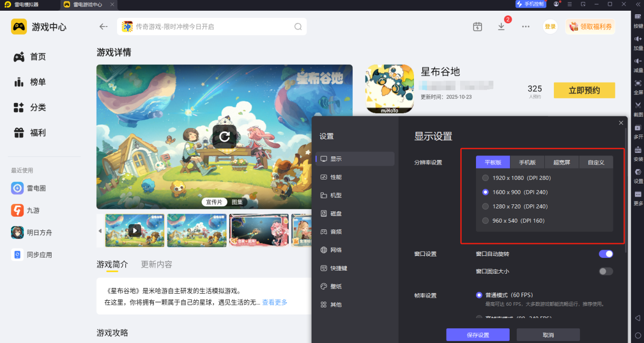
Task: Switch to the 图集 gallery tab
Action: (237, 202)
